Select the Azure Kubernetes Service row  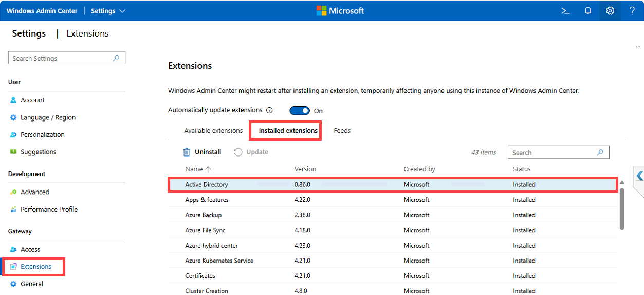click(x=393, y=261)
